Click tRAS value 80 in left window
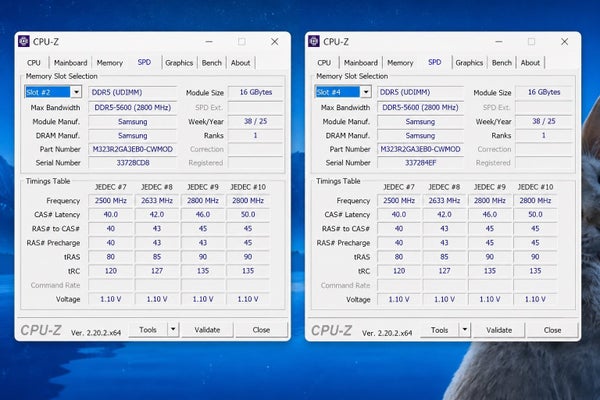This screenshot has height=400, width=600. 111,256
